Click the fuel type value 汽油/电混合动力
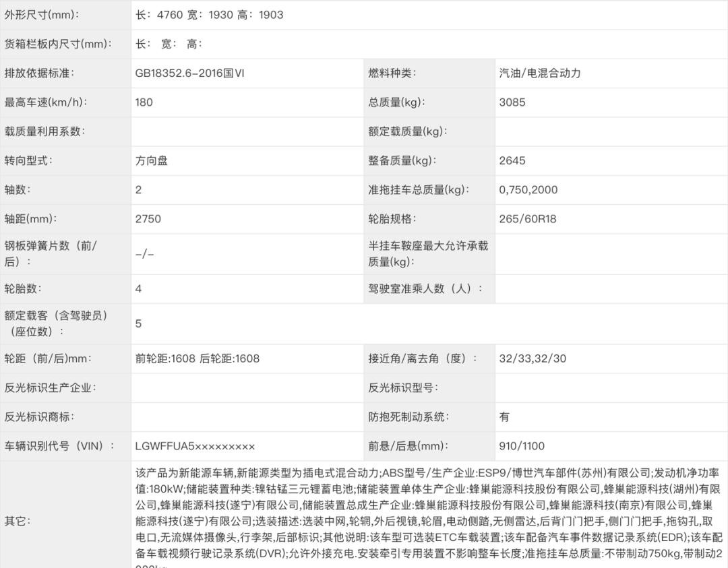This screenshot has width=728, height=568. click(539, 73)
